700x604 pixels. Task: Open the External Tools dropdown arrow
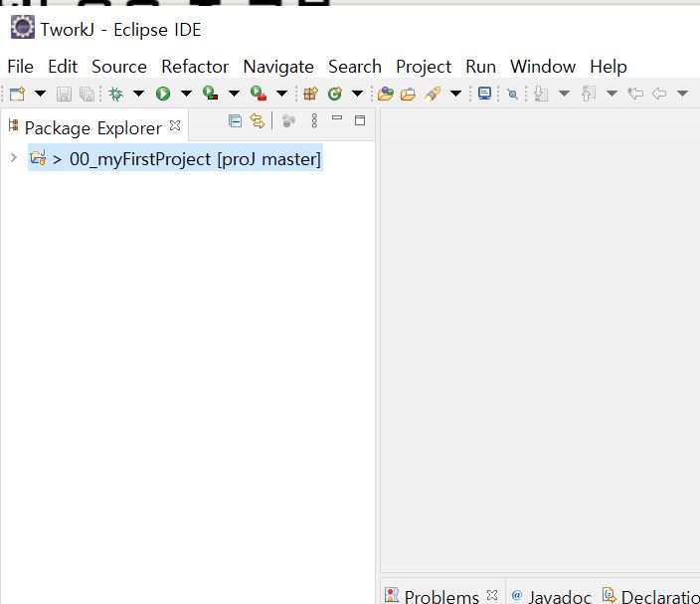tap(281, 94)
